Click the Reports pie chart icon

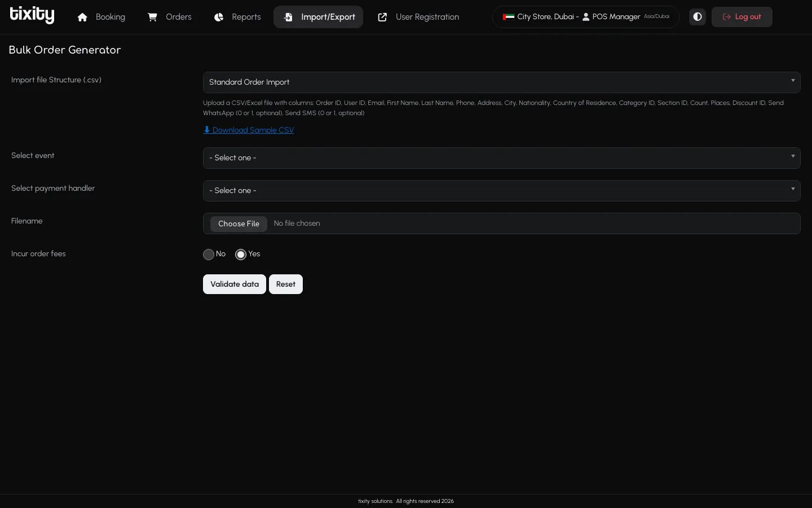(x=219, y=17)
